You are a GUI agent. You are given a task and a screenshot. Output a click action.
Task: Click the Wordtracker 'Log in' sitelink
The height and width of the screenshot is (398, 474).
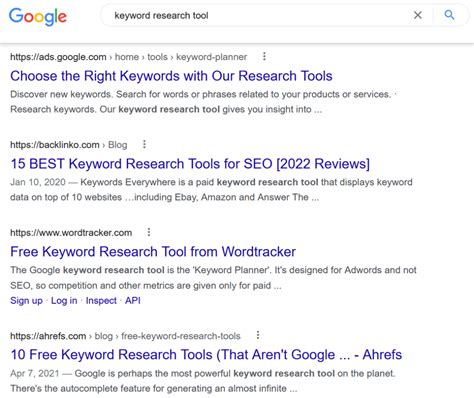click(64, 301)
